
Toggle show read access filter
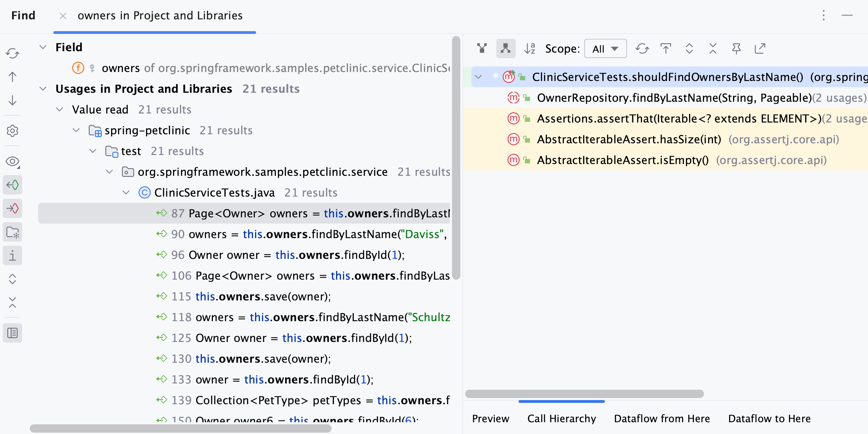(12, 185)
